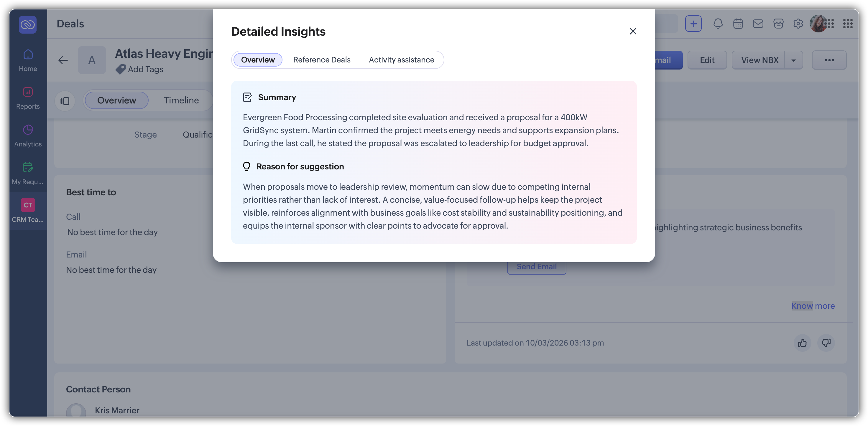Open Home from the sidebar

pyautogui.click(x=28, y=60)
